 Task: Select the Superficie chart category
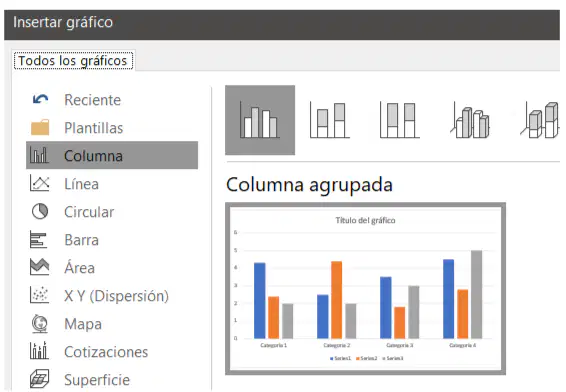click(x=112, y=379)
